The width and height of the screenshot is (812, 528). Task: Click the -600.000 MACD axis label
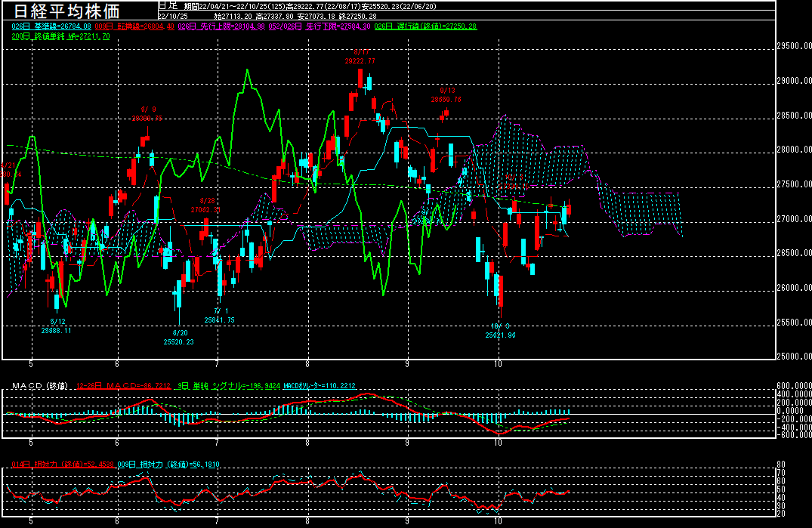(794, 435)
